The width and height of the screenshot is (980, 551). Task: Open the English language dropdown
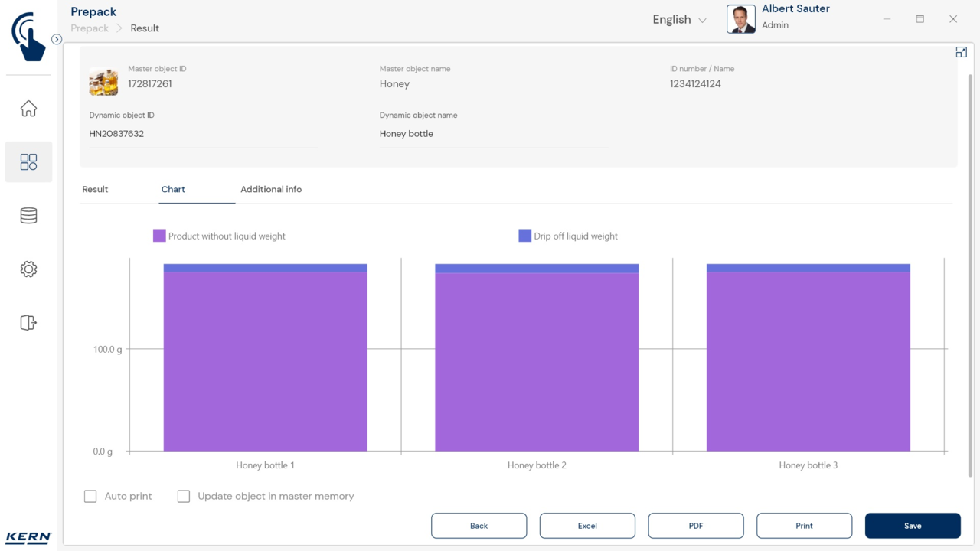pos(679,20)
